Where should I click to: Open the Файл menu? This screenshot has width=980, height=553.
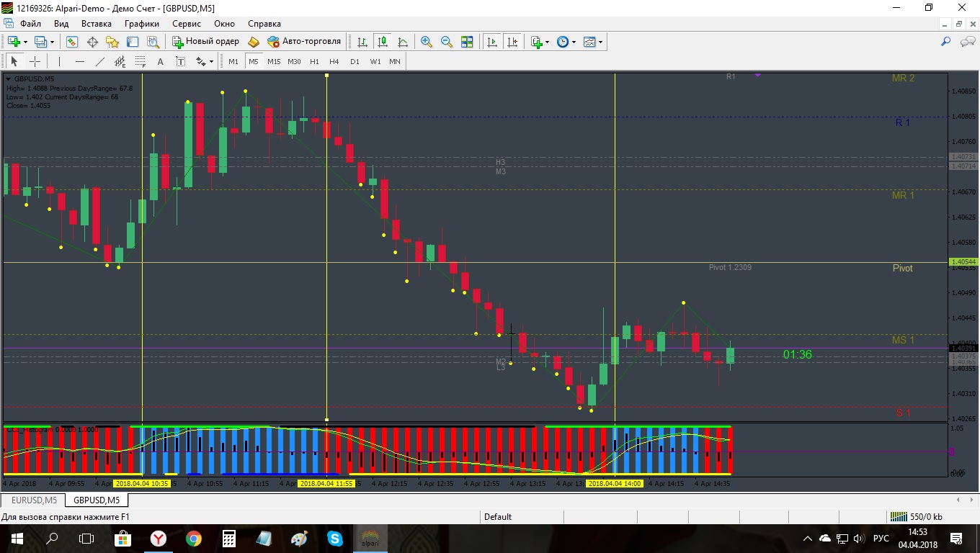(31, 24)
